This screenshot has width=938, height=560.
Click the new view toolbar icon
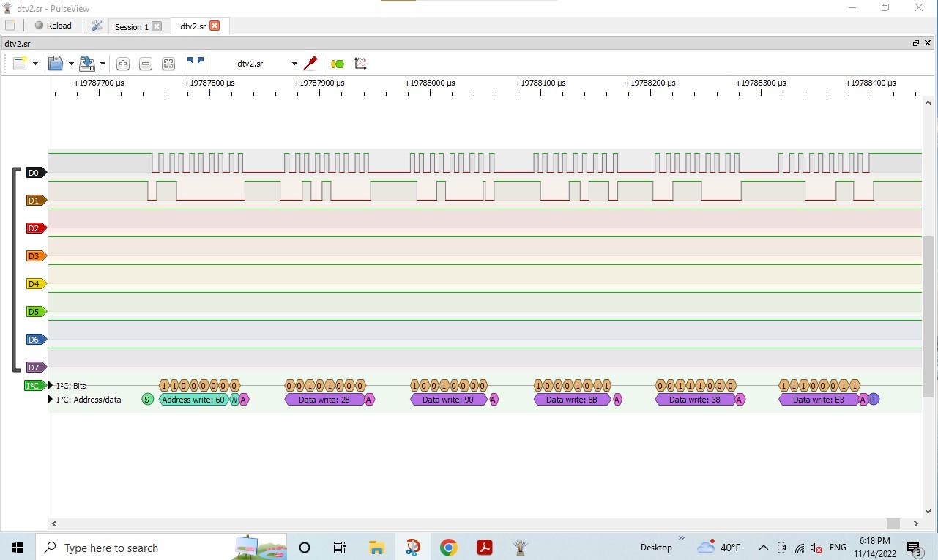(x=20, y=64)
